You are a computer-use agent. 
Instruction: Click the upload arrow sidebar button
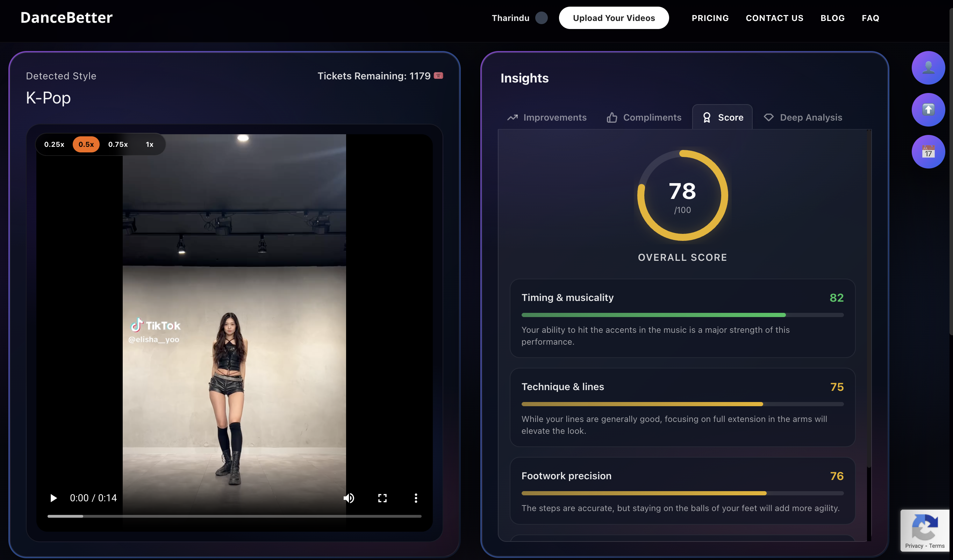pos(928,110)
